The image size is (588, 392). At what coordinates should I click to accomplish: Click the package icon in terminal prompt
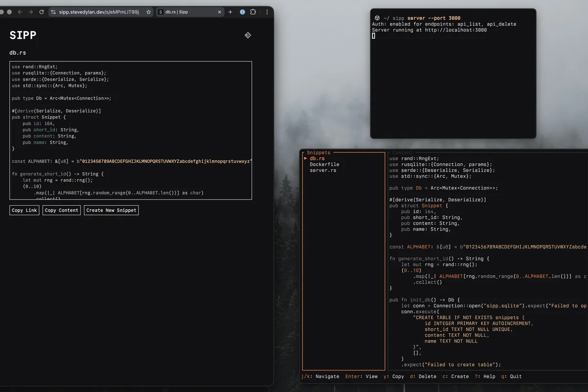(377, 18)
